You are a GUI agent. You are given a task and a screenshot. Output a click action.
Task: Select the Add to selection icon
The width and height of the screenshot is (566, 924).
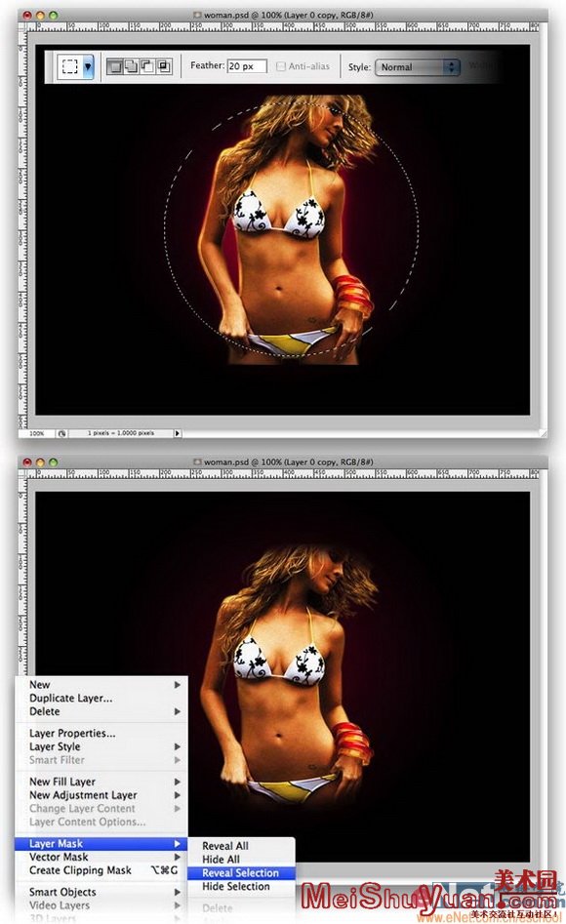tap(131, 66)
